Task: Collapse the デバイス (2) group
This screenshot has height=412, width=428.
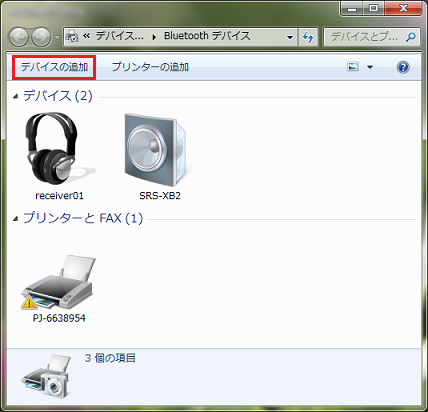Action: [x=15, y=97]
